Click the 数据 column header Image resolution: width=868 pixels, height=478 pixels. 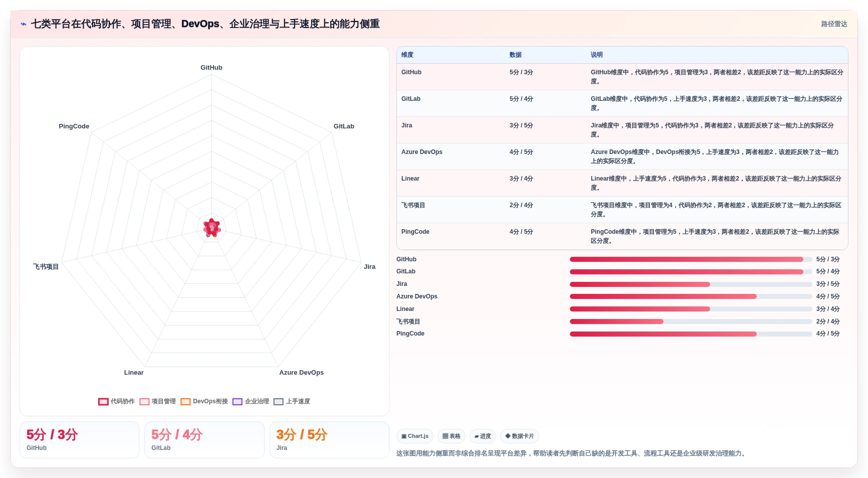pyautogui.click(x=516, y=55)
